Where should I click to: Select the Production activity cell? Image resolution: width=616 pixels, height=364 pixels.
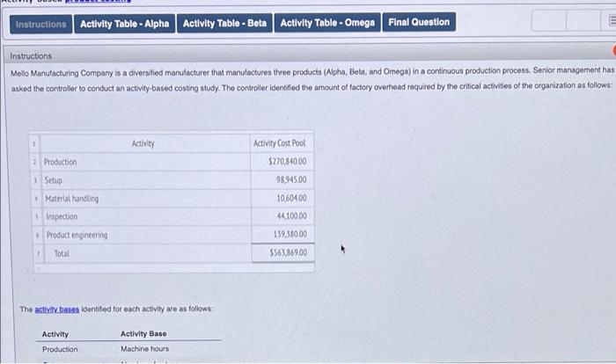[x=145, y=162]
